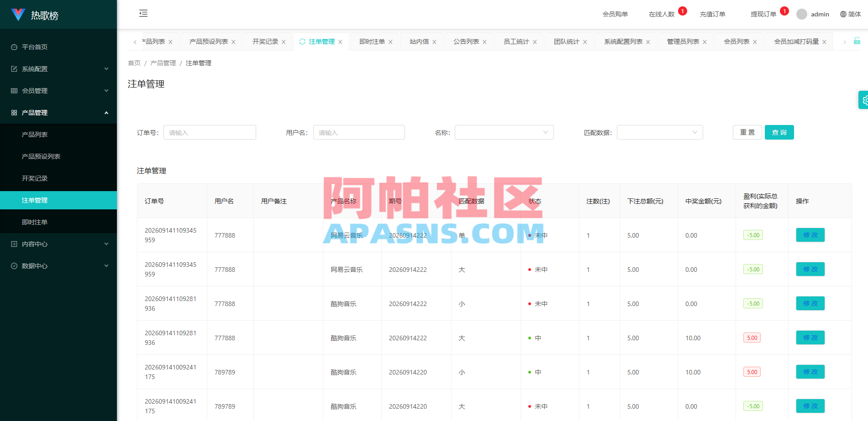Expand the 会员管理 sidebar menu
The height and width of the screenshot is (421, 868).
click(58, 91)
